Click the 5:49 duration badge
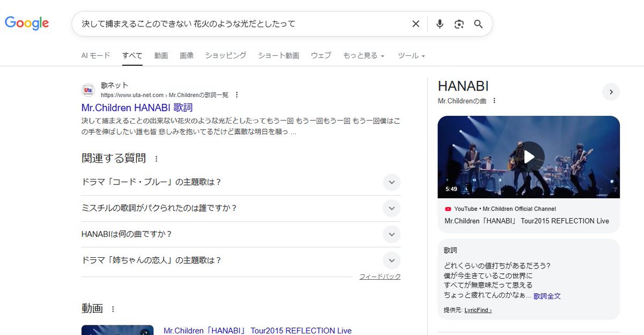 pyautogui.click(x=451, y=189)
